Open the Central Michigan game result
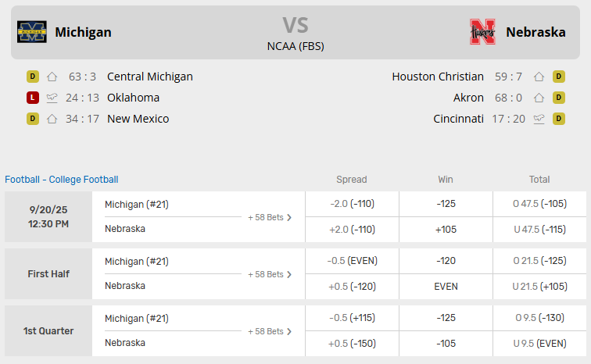Screen dimensions: 591x364 click(x=149, y=77)
